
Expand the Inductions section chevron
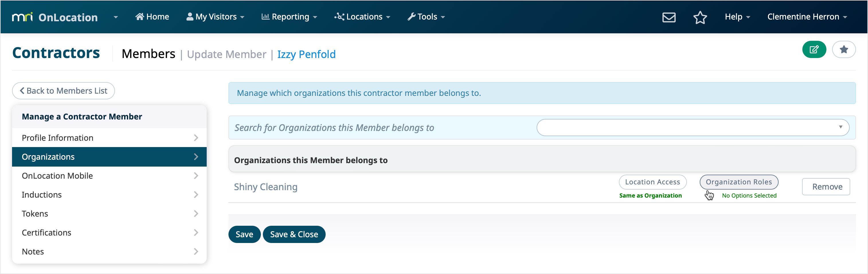coord(196,195)
